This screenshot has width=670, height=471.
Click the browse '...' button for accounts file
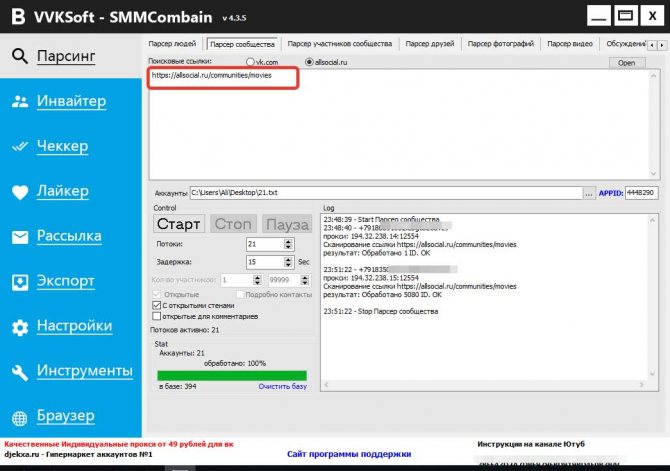(588, 193)
